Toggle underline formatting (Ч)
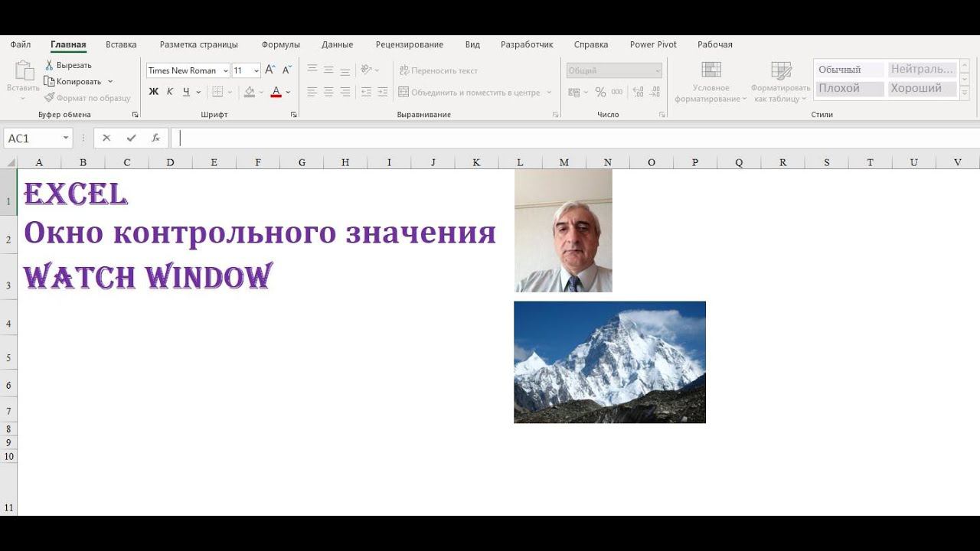The image size is (980, 551). tap(186, 92)
